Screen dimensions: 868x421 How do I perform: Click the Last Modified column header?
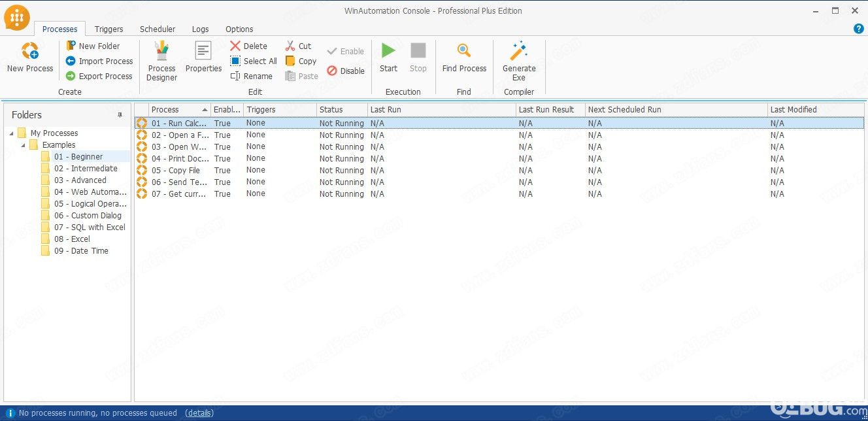click(x=816, y=109)
